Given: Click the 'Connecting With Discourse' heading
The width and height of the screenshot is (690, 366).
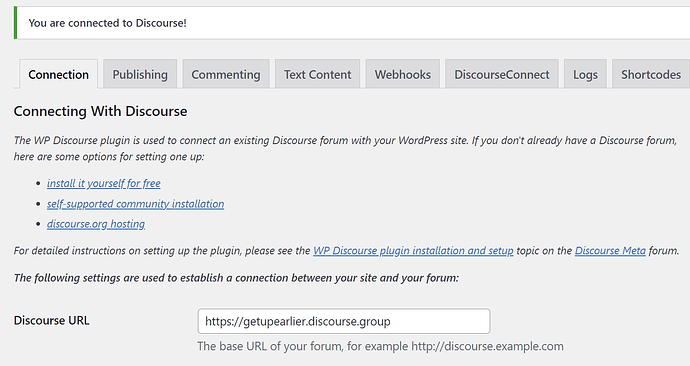Looking at the screenshot, I should coord(100,111).
